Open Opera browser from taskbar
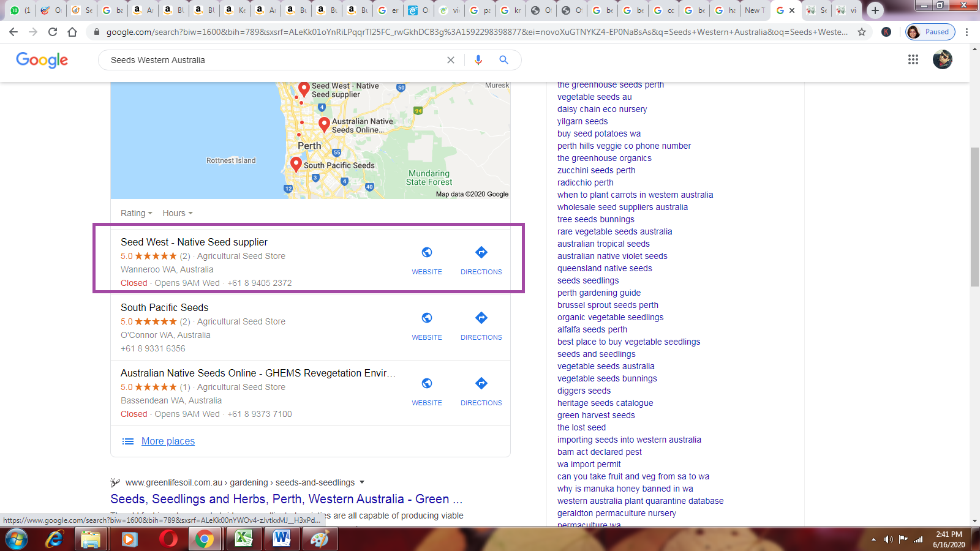980x551 pixels. click(x=168, y=539)
